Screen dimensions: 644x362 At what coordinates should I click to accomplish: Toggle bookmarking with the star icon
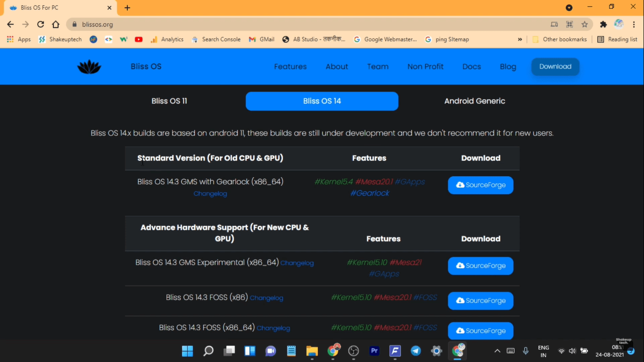(x=584, y=24)
